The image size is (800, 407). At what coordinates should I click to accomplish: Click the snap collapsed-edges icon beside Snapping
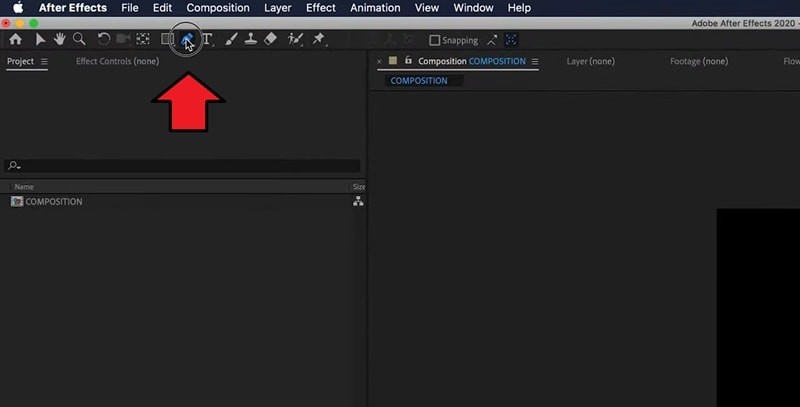(x=492, y=40)
